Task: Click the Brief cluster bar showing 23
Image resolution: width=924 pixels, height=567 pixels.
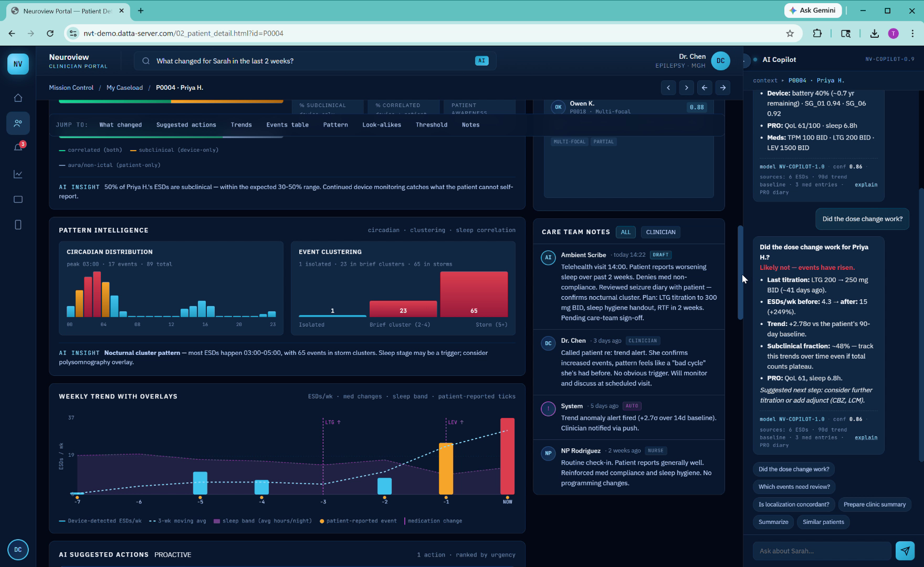Action: [403, 309]
